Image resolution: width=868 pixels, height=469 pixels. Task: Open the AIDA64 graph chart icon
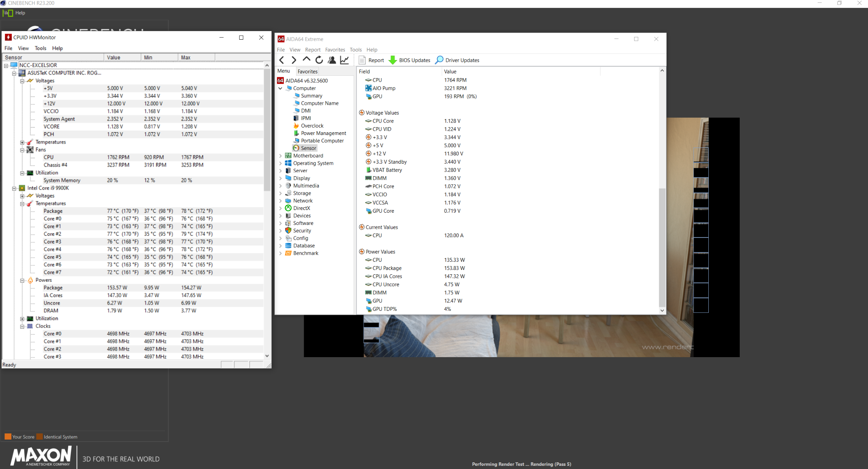(344, 60)
